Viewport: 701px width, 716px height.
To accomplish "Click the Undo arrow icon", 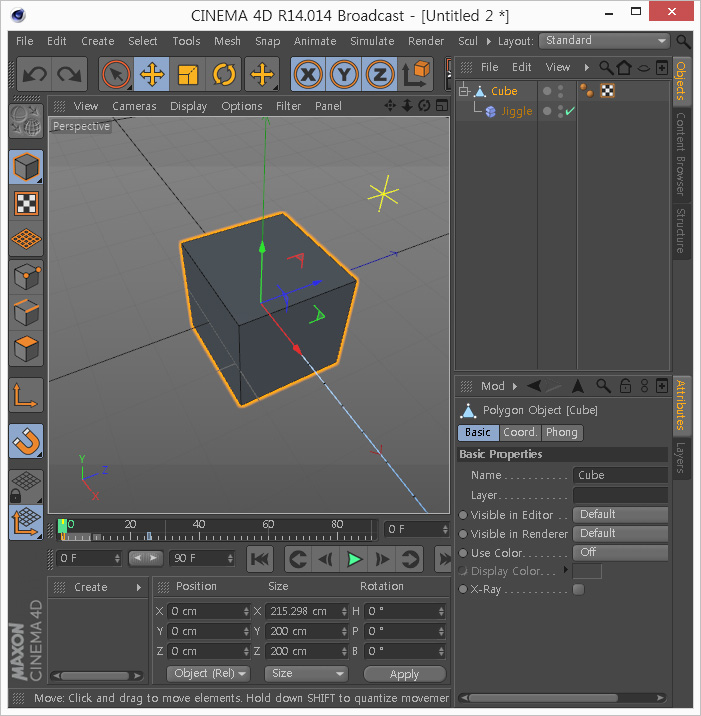I will click(35, 74).
